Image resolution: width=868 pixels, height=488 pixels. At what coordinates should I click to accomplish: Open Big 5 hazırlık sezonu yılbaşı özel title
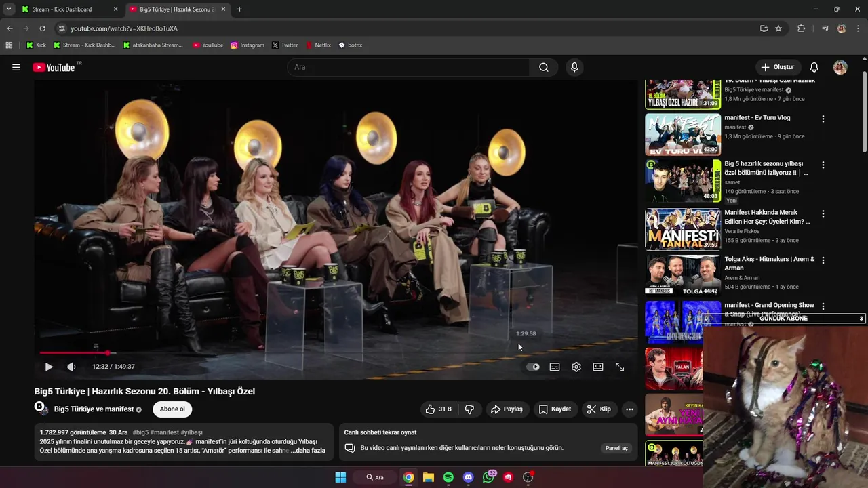pos(766,168)
